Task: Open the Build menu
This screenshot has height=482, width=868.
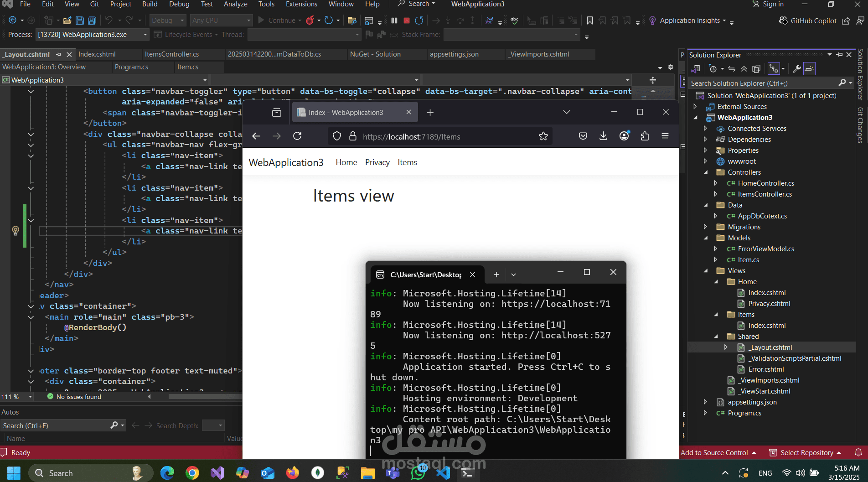Action: pyautogui.click(x=150, y=4)
